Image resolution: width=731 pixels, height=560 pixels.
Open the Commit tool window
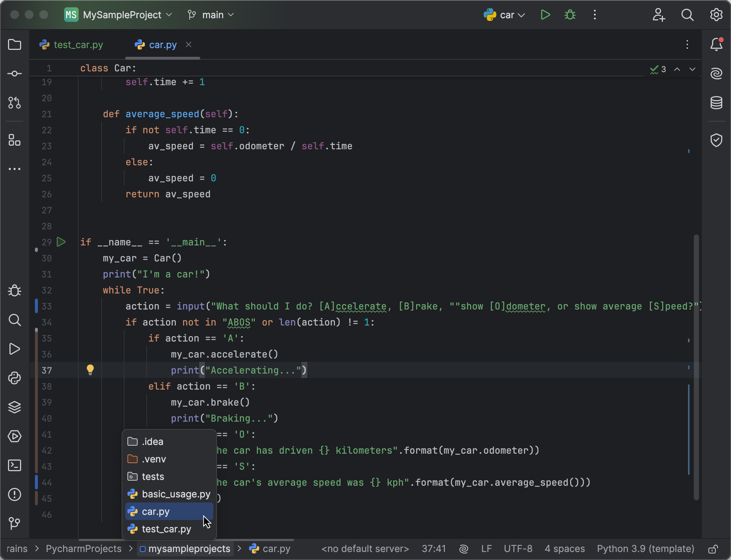(x=15, y=73)
